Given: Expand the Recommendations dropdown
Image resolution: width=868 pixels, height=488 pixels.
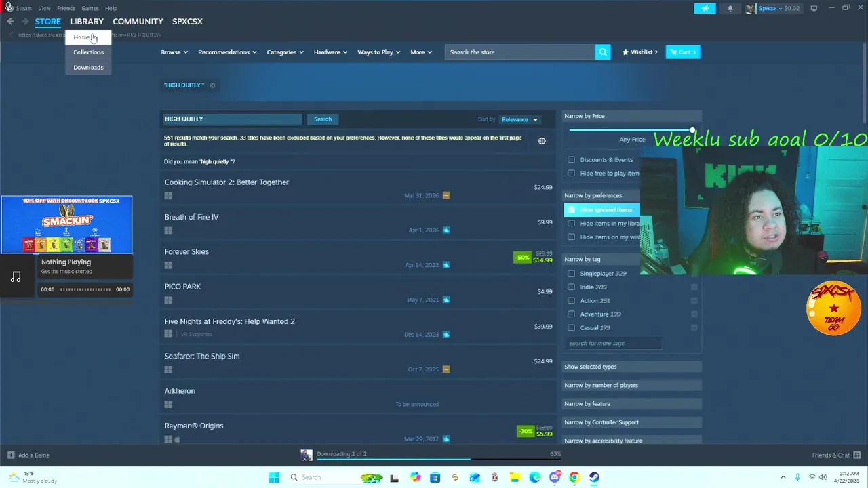Looking at the screenshot, I should point(227,52).
